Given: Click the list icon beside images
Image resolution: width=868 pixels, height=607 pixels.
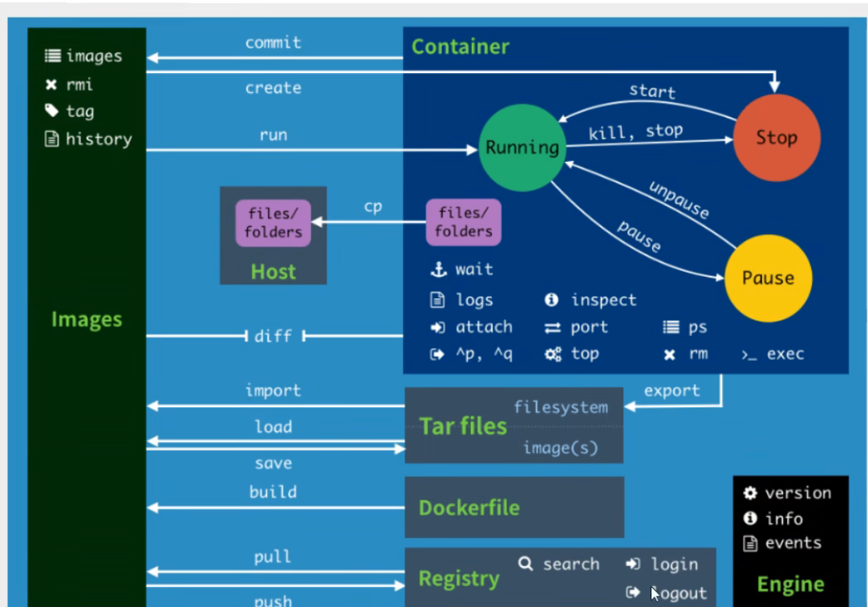Looking at the screenshot, I should [x=53, y=55].
